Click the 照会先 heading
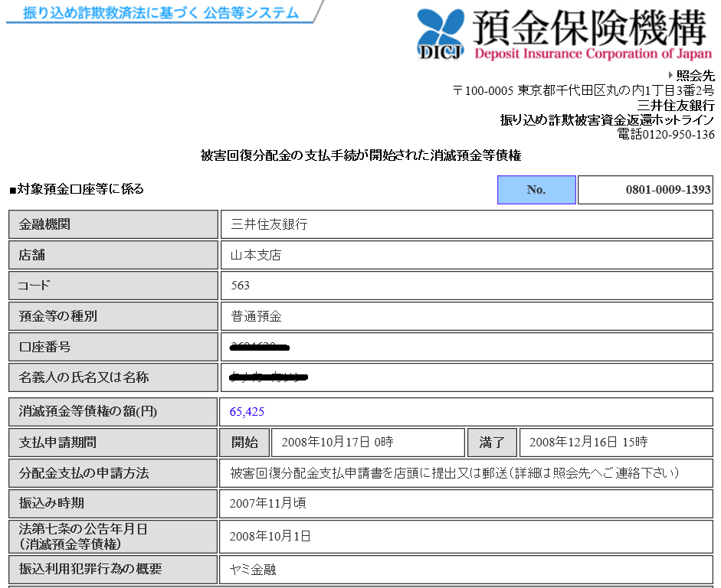 click(x=695, y=75)
